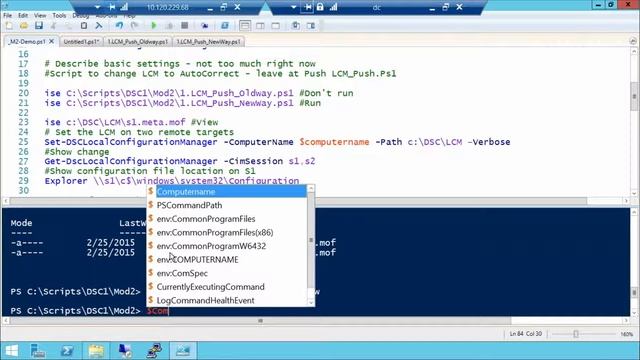Open the Tools menu
The image size is (640, 360).
(x=59, y=16)
